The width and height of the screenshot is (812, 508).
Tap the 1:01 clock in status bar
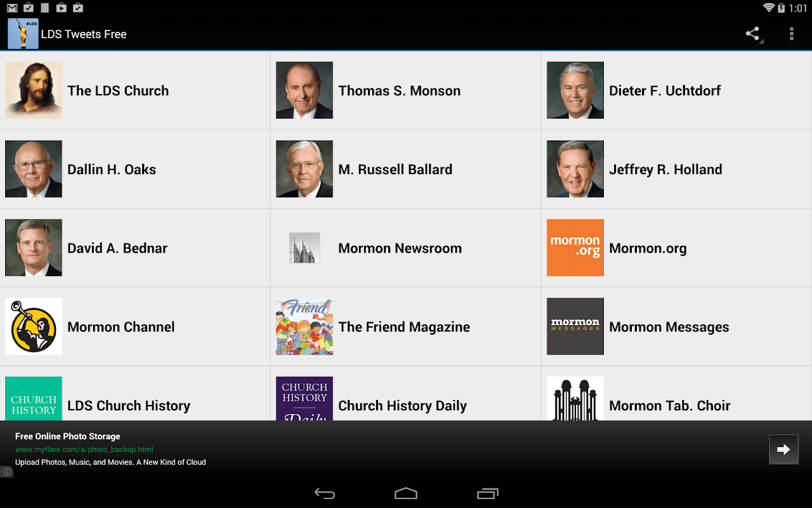[798, 8]
